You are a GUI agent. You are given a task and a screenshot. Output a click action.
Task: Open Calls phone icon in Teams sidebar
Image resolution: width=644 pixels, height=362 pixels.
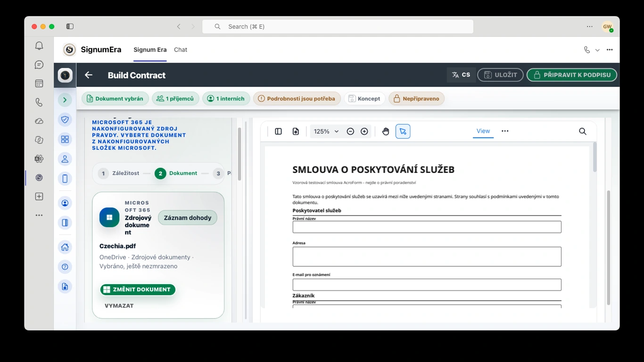click(x=39, y=102)
